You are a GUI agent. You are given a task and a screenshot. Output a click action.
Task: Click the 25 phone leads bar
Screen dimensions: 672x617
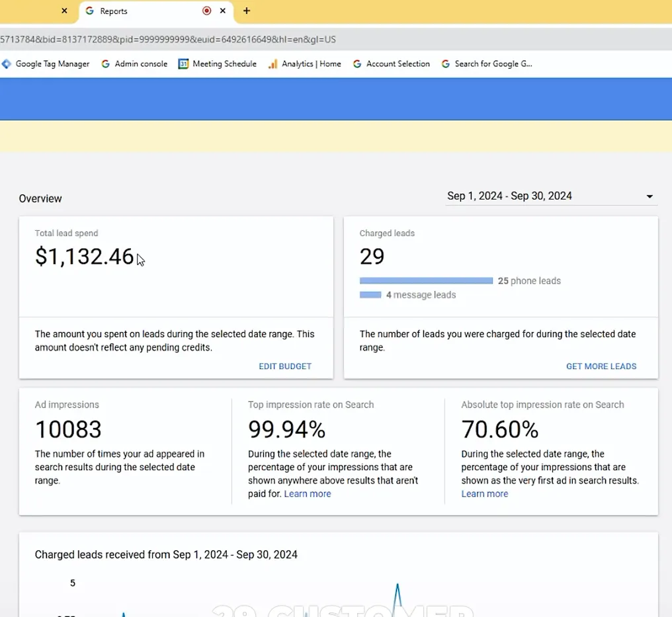click(427, 280)
